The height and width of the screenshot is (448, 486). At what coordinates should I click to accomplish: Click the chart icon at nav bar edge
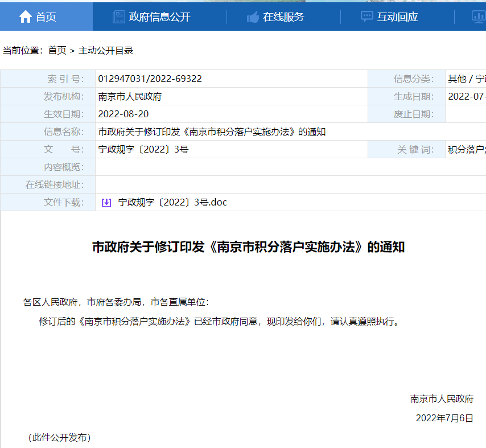click(x=479, y=17)
